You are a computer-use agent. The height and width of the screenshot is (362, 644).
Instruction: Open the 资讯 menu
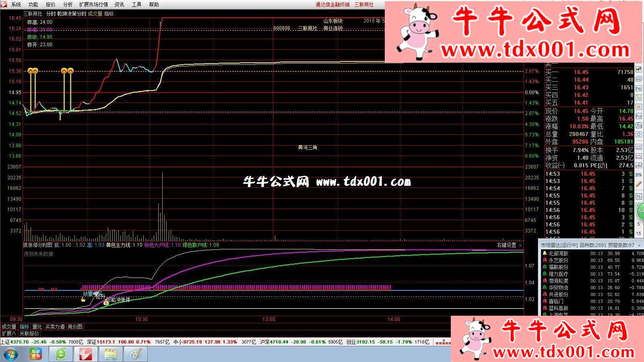click(120, 4)
